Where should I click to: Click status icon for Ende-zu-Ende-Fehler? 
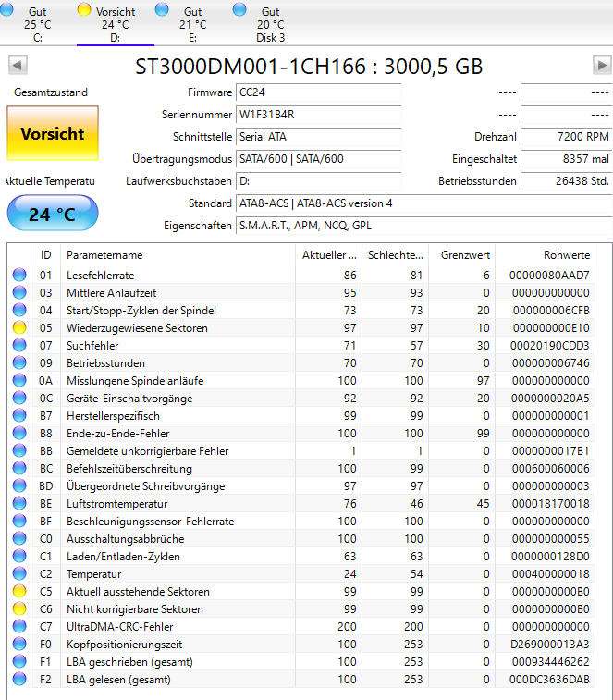click(x=19, y=433)
